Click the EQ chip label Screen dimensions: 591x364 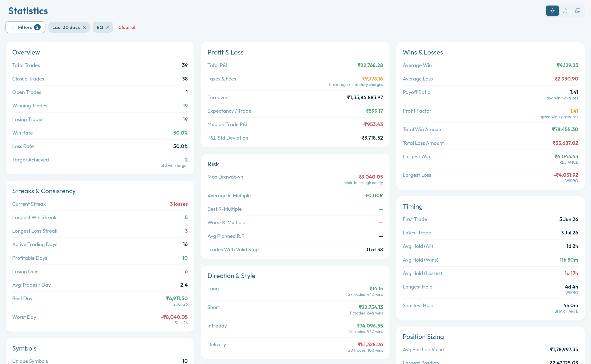tap(100, 27)
